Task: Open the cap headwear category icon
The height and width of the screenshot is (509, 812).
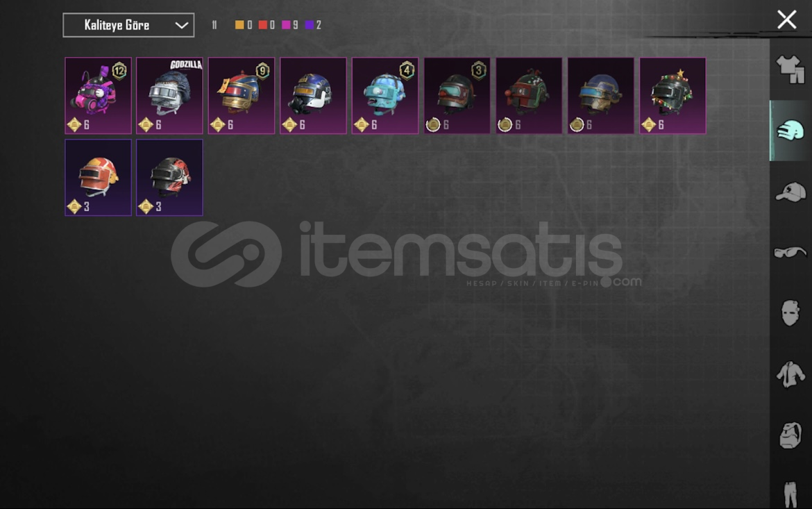Action: click(x=790, y=192)
